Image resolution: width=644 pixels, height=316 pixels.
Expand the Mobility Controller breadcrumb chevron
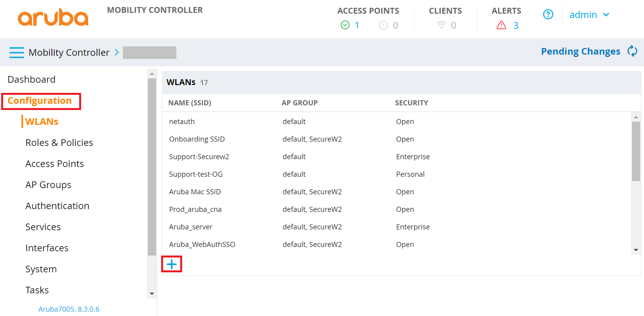pos(117,52)
